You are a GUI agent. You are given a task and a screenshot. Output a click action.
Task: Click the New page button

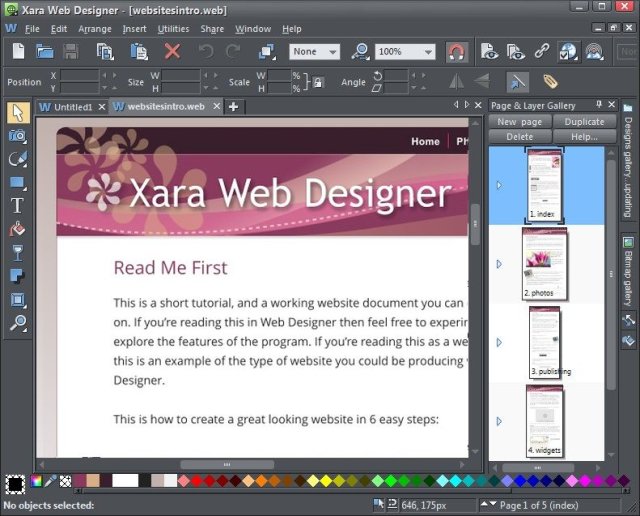point(519,122)
